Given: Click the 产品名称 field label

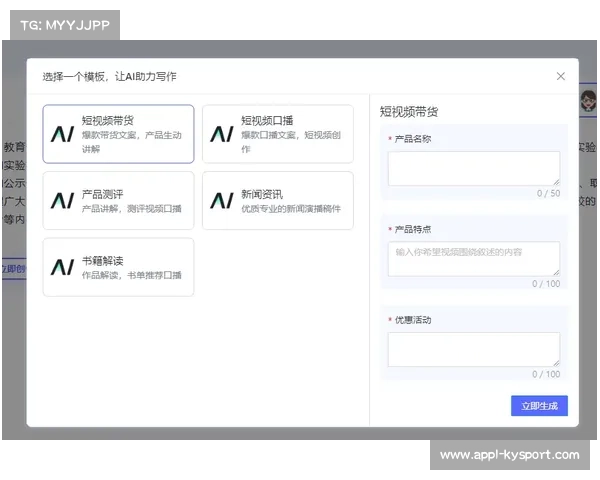Looking at the screenshot, I should coord(412,139).
